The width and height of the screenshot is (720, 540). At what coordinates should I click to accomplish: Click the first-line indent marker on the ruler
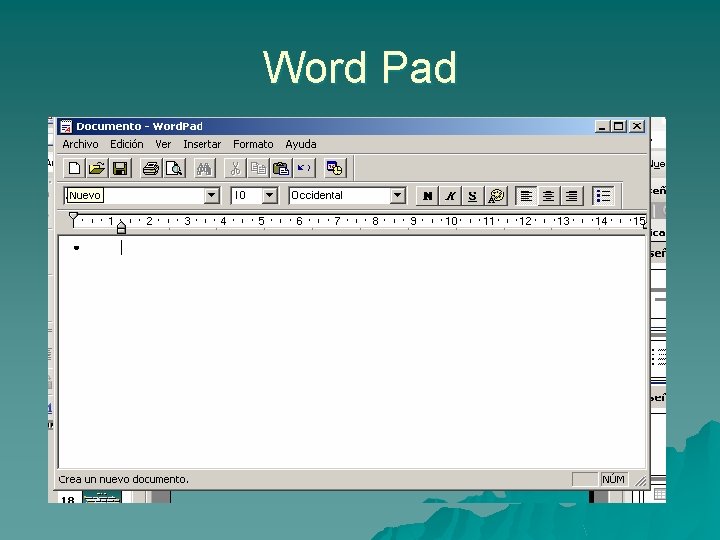73,218
